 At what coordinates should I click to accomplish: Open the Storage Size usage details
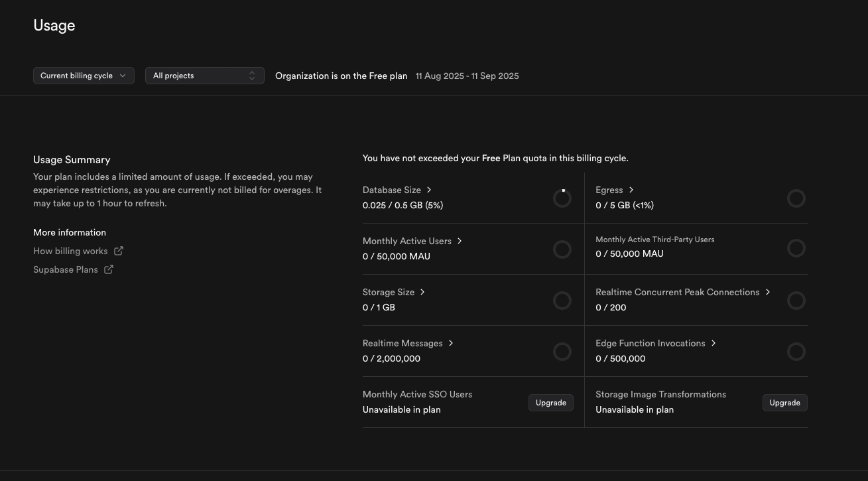[x=422, y=292]
